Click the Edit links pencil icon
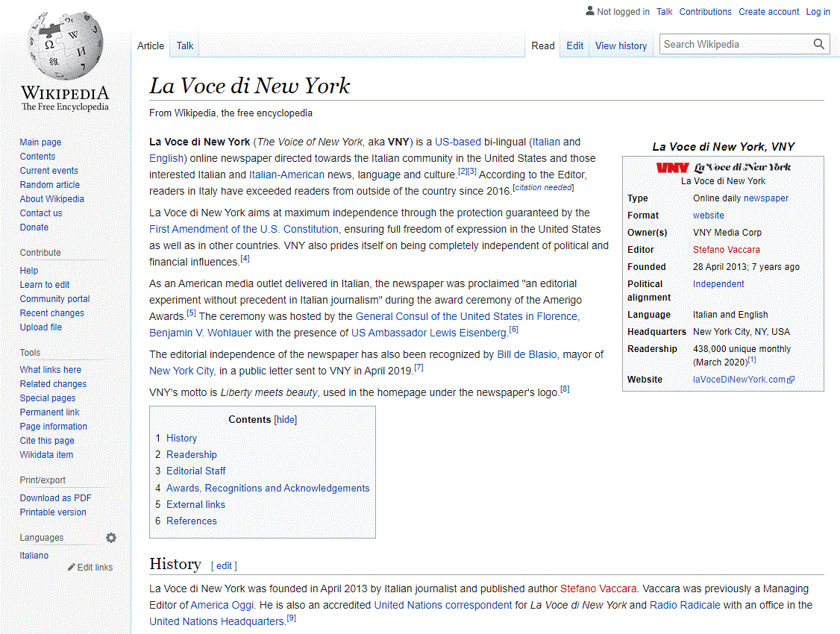840x634 pixels. (x=72, y=567)
